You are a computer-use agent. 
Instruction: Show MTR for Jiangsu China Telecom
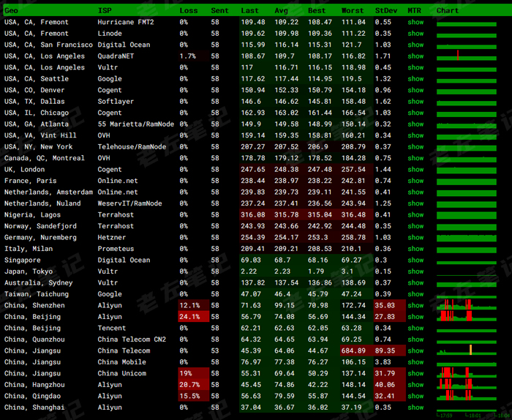pos(415,350)
